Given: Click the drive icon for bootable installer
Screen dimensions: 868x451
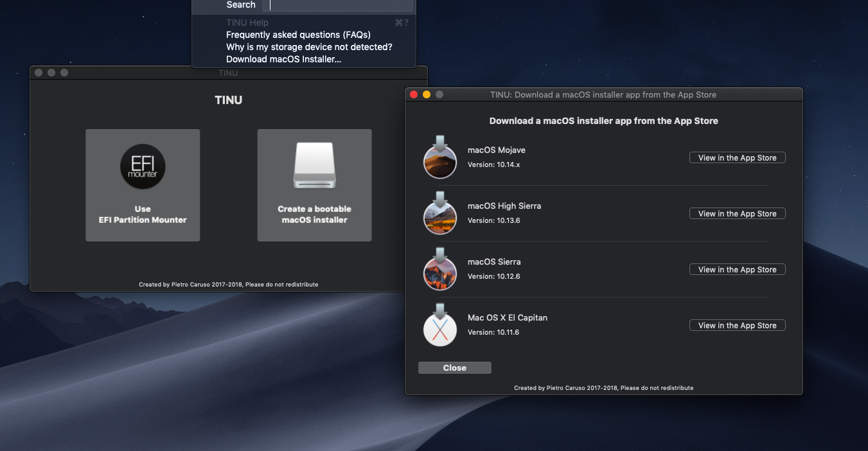Looking at the screenshot, I should (x=314, y=166).
